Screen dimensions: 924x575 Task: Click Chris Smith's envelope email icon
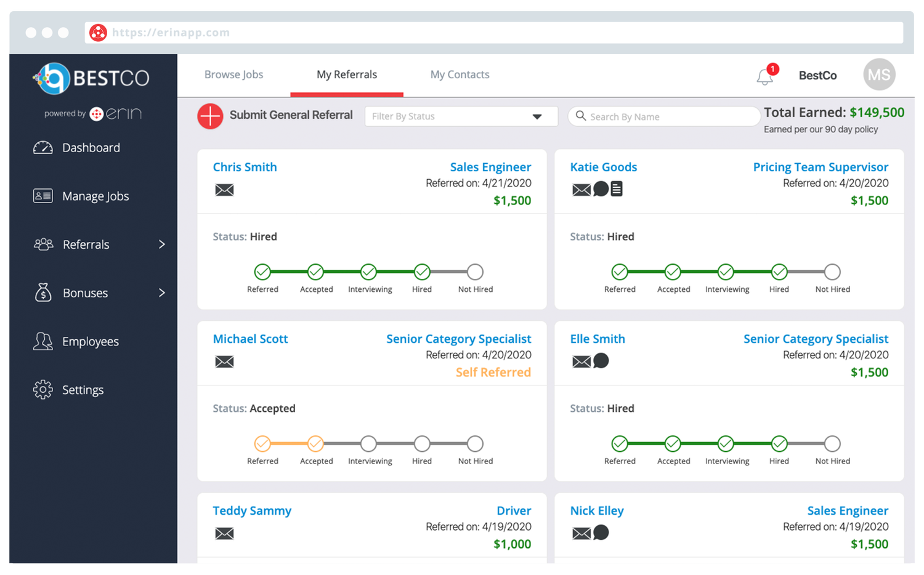pyautogui.click(x=224, y=190)
